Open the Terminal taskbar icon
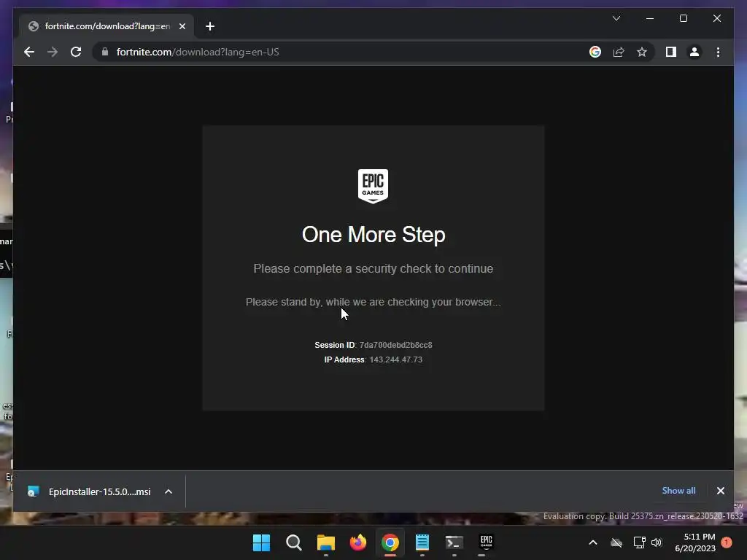Screen dimensions: 747x560 point(454,542)
